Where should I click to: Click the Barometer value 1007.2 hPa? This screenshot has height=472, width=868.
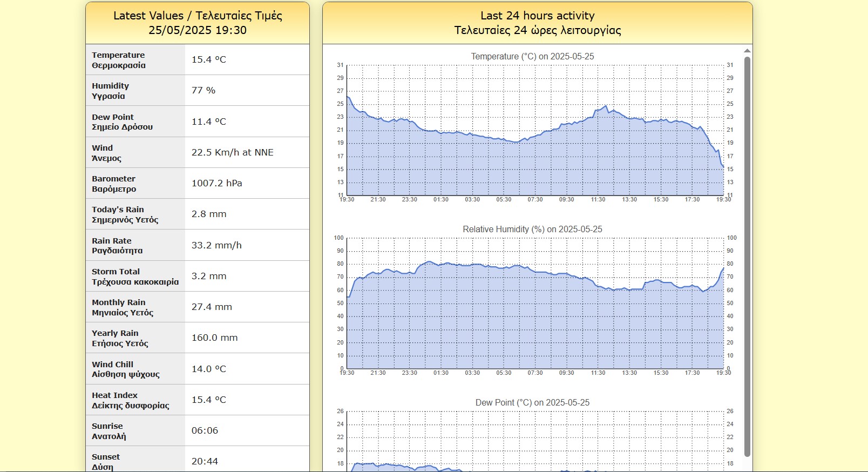[x=217, y=183]
